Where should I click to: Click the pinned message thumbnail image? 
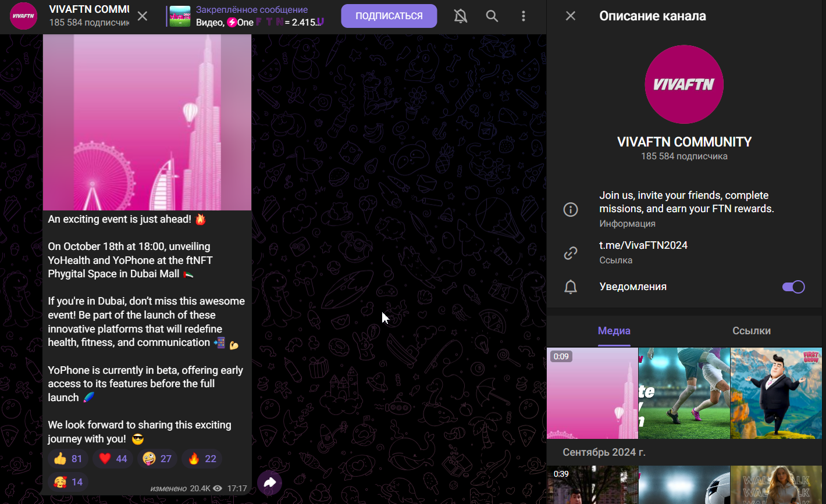pyautogui.click(x=180, y=16)
